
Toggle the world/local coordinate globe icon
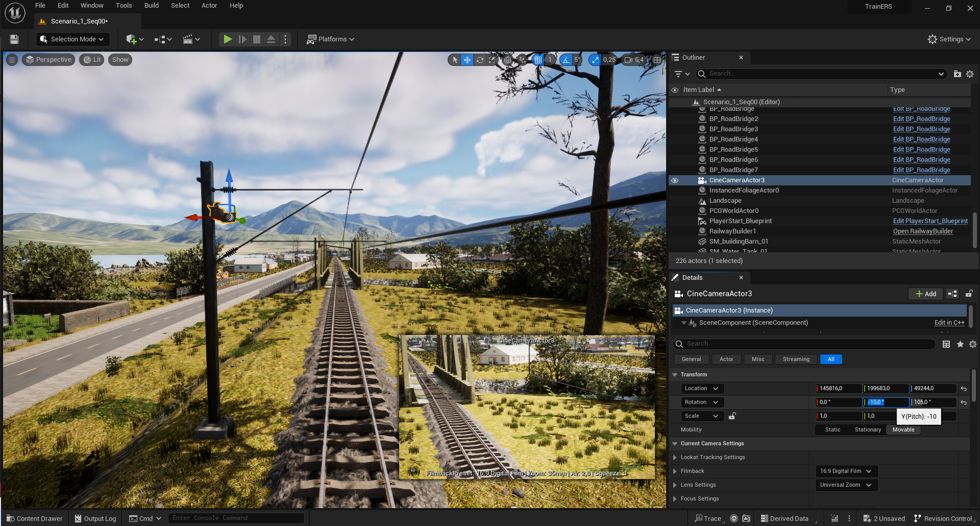[x=507, y=60]
